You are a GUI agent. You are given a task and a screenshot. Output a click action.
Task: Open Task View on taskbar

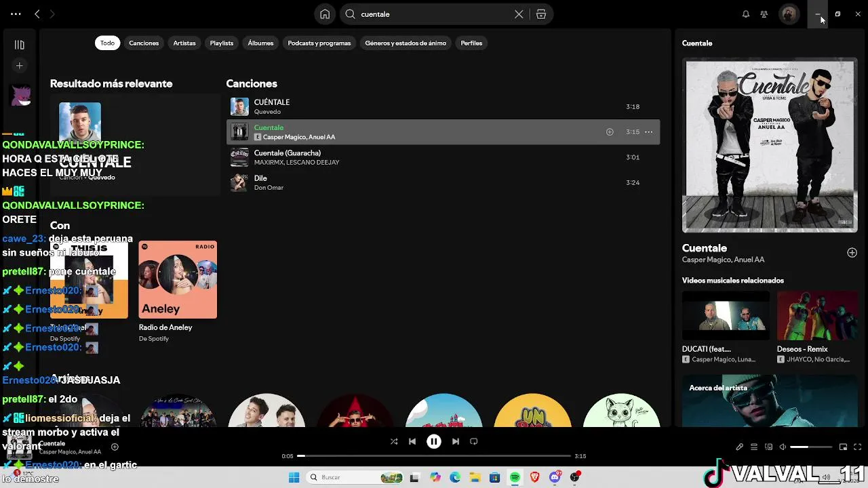[x=415, y=477]
